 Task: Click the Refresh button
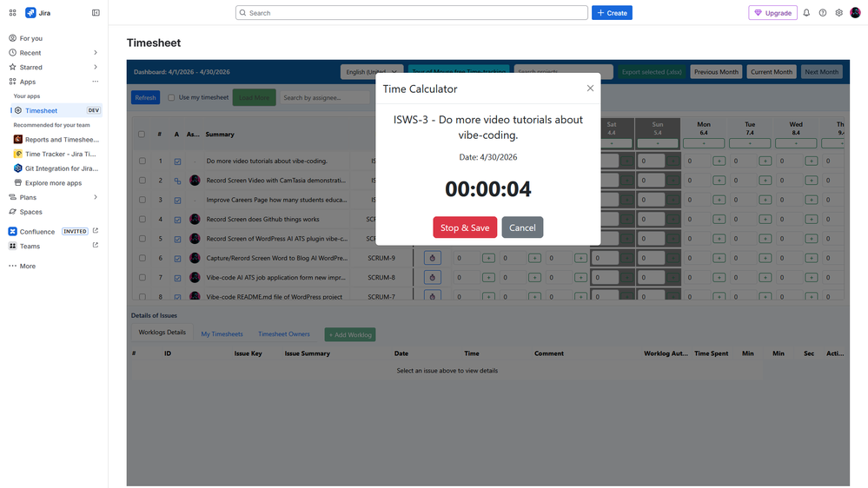[x=146, y=97]
